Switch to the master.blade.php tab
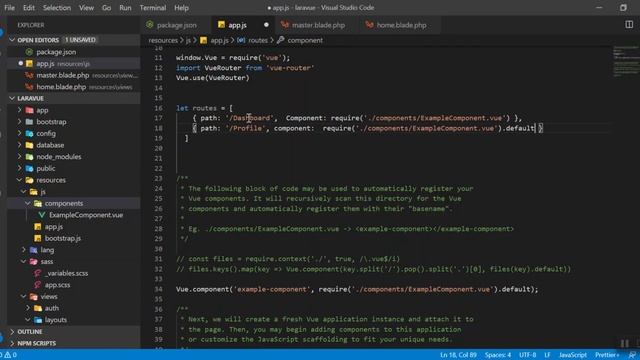This screenshot has height=360, width=640. [318, 25]
